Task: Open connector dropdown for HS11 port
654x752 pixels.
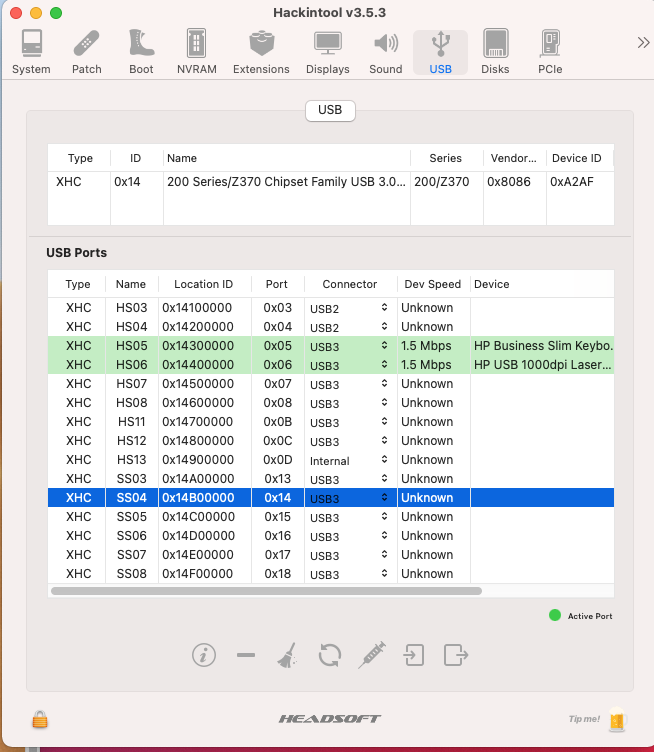Action: click(x=349, y=422)
